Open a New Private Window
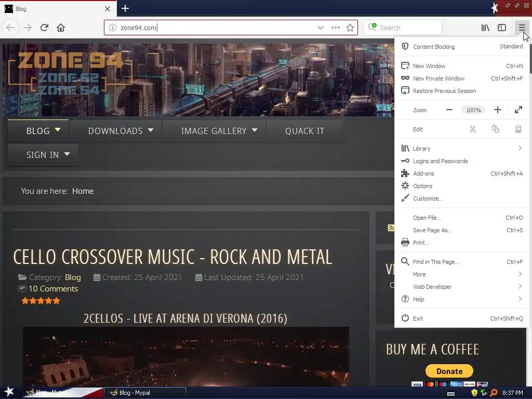The height and width of the screenshot is (399, 532). [462, 78]
